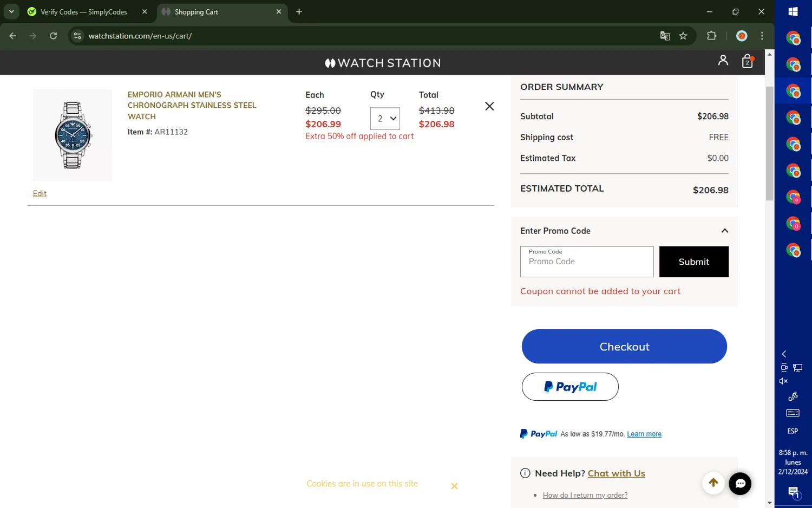Image resolution: width=812 pixels, height=508 pixels.
Task: Click the 'Coupon cannot be added to your cart' message
Action: point(600,291)
